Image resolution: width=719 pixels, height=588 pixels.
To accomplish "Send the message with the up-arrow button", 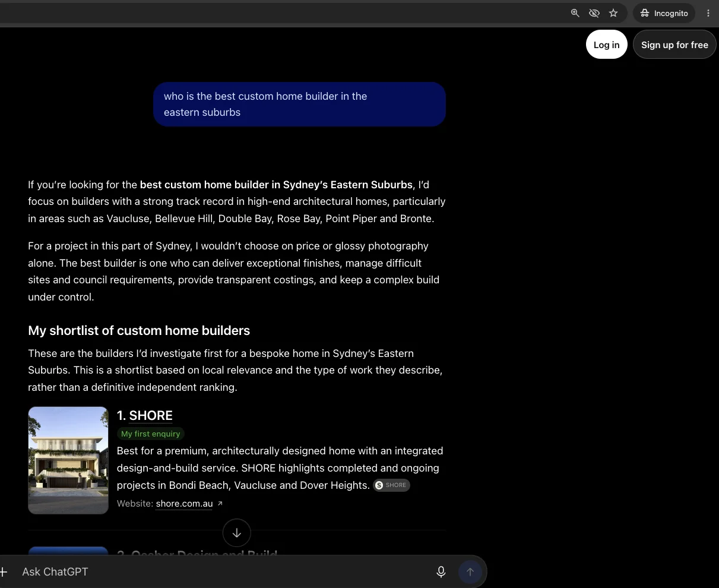I will [470, 572].
